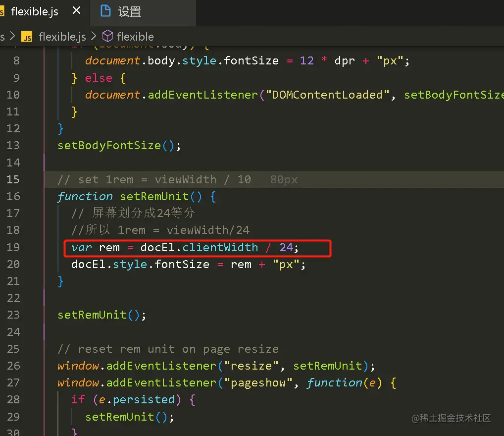504x436 pixels.
Task: Open the 设置 tab
Action: pyautogui.click(x=143, y=12)
